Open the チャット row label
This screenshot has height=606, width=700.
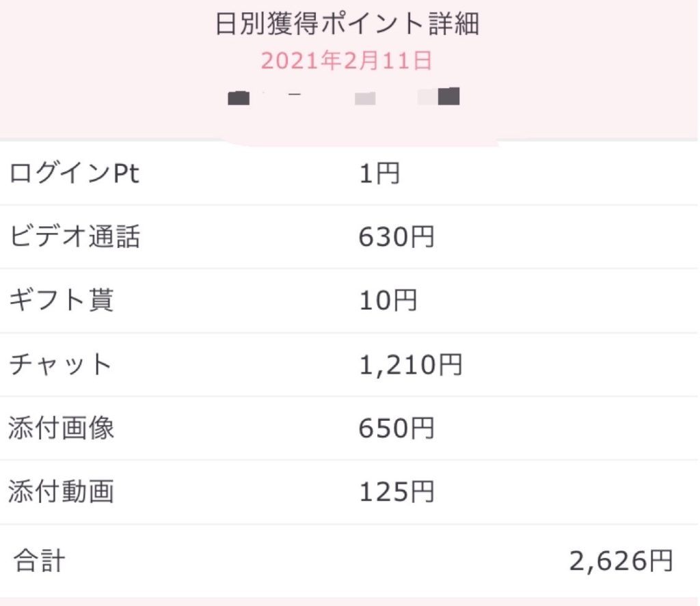pos(61,365)
